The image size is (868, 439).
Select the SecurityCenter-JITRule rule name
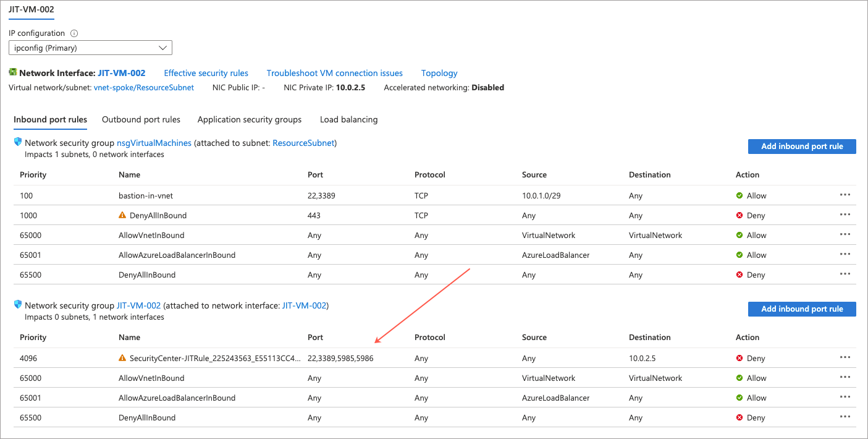(215, 359)
